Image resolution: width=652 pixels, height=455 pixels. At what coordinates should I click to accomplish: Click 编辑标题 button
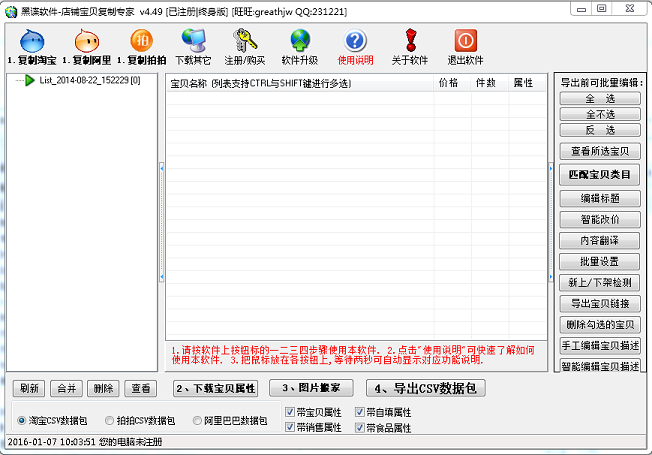pos(600,198)
